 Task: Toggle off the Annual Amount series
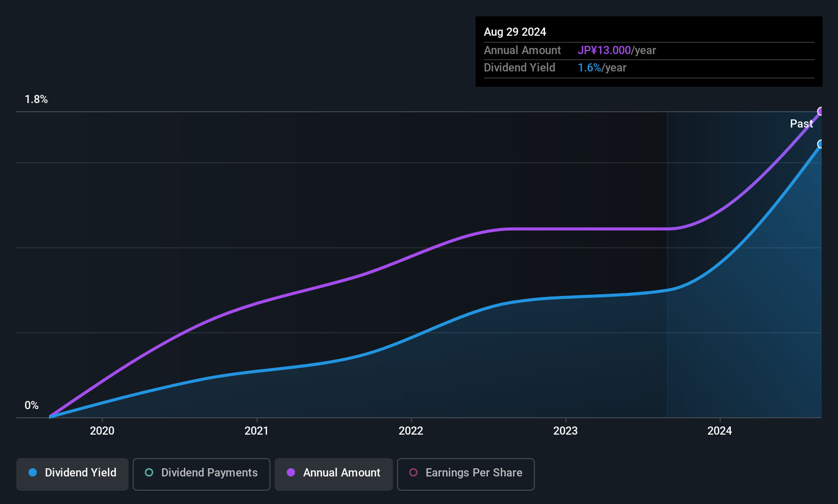(334, 473)
